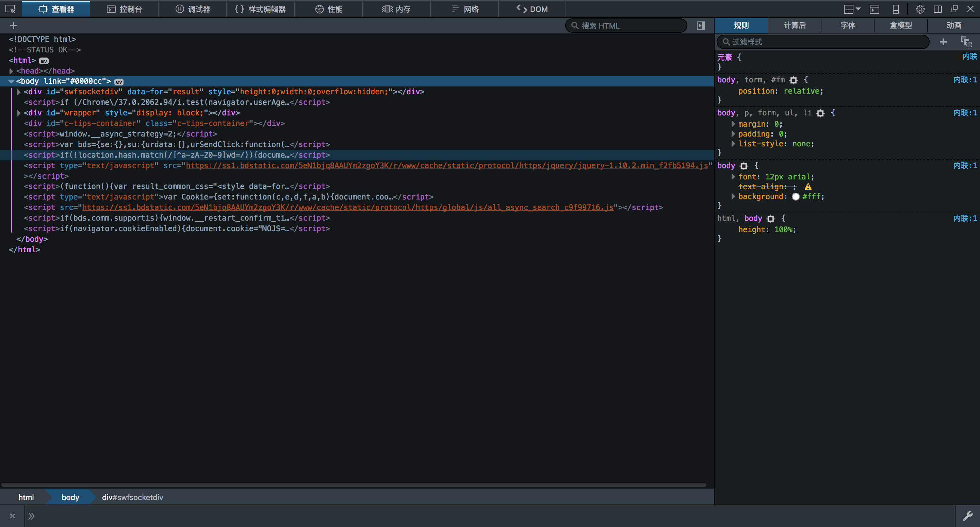
Task: Switch to 控制台 Console tab
Action: pos(124,9)
